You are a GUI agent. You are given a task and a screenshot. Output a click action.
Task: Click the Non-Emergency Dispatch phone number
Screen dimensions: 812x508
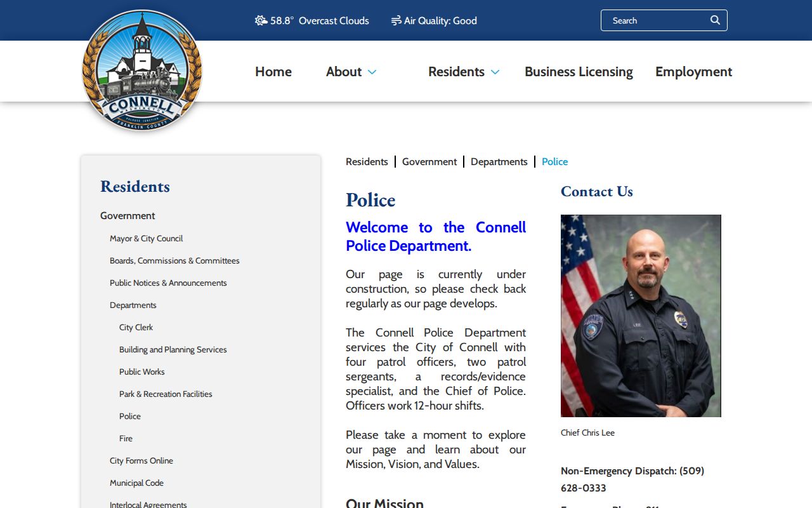pos(632,479)
